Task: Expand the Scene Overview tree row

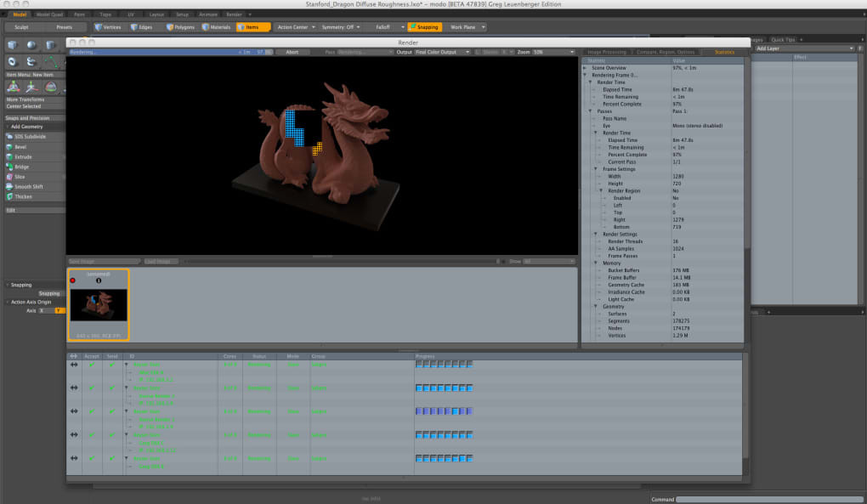Action: (x=585, y=68)
